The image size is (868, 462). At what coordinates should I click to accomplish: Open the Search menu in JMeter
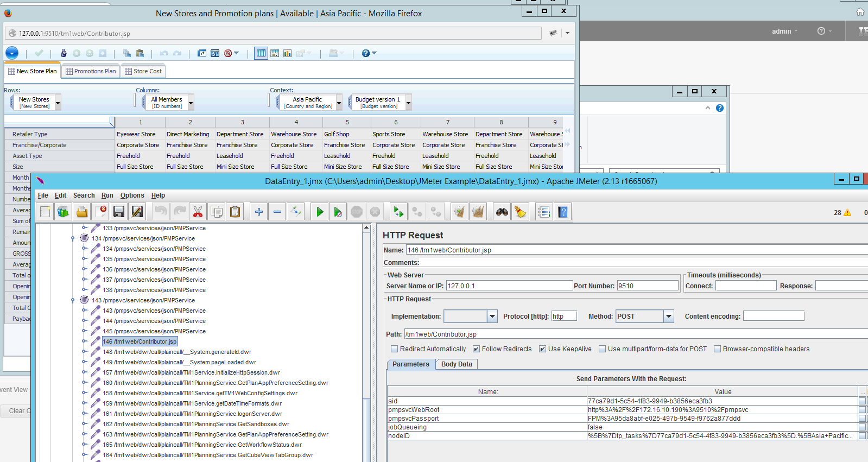click(x=84, y=195)
